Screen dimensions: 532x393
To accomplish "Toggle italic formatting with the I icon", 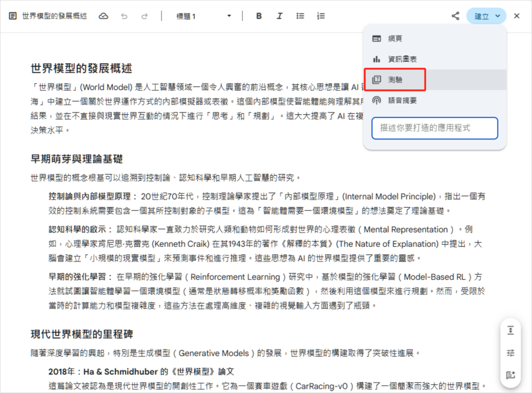I will (x=279, y=15).
